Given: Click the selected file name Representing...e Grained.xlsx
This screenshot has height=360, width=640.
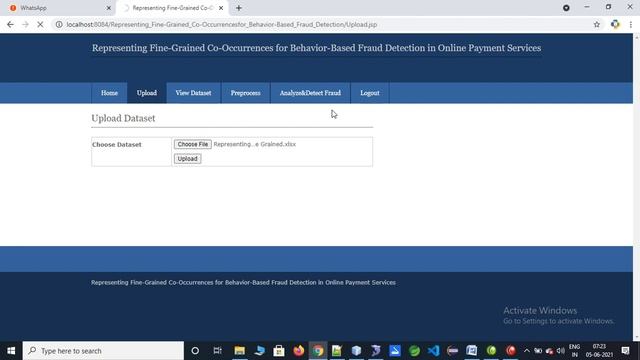Looking at the screenshot, I should pos(255,144).
